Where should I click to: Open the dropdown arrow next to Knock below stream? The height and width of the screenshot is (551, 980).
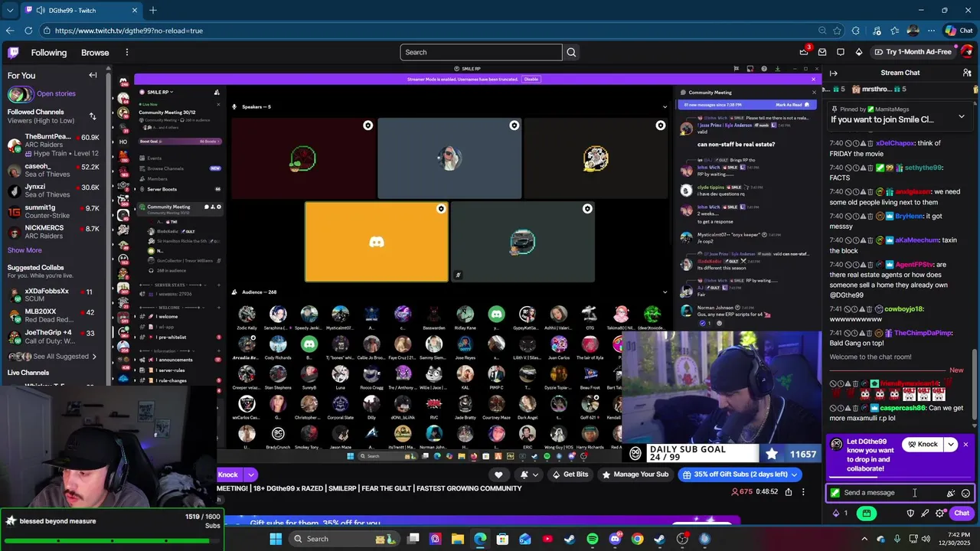[250, 474]
